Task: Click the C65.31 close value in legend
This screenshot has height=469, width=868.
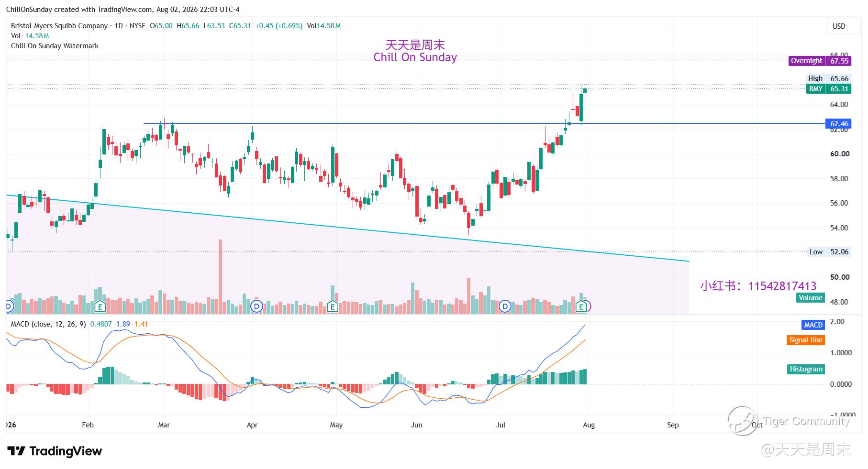Action: (x=240, y=26)
